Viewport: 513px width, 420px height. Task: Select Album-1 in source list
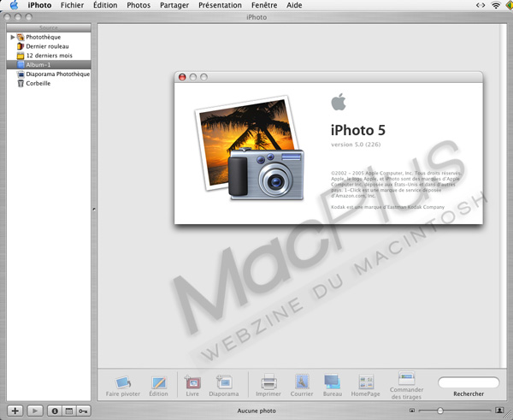pyautogui.click(x=49, y=64)
